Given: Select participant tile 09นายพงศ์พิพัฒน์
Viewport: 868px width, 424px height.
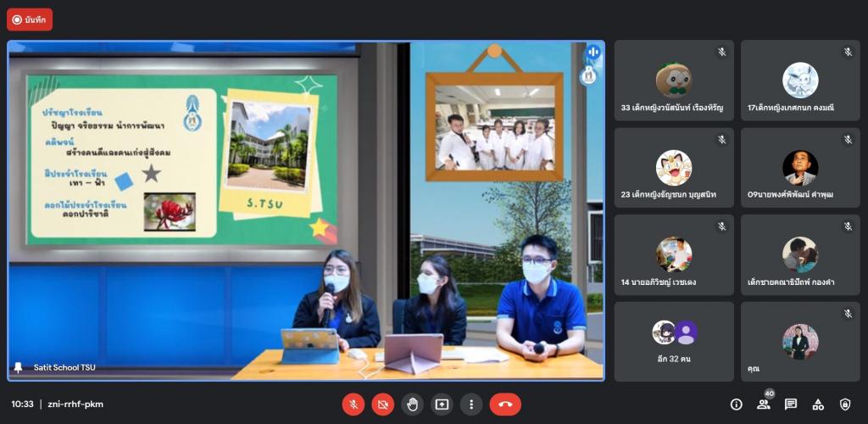Looking at the screenshot, I should pos(800,168).
